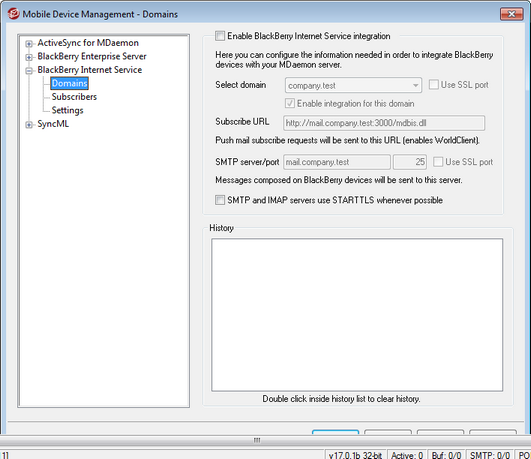
Task: Collapse the BlackBerry Internet Service node
Action: coord(29,71)
